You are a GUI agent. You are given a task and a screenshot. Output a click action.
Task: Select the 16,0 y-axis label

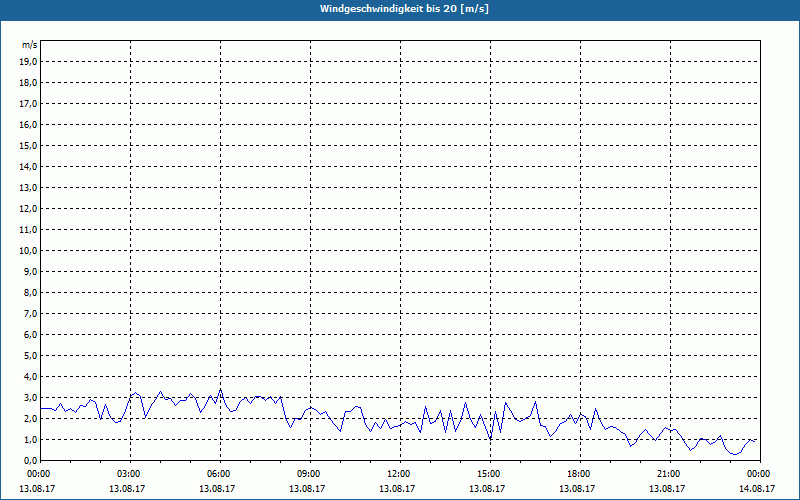(28, 124)
